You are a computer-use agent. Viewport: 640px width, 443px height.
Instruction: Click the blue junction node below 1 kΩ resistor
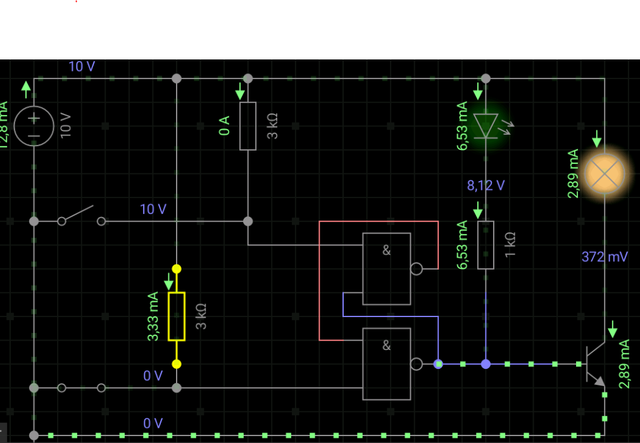click(486, 364)
